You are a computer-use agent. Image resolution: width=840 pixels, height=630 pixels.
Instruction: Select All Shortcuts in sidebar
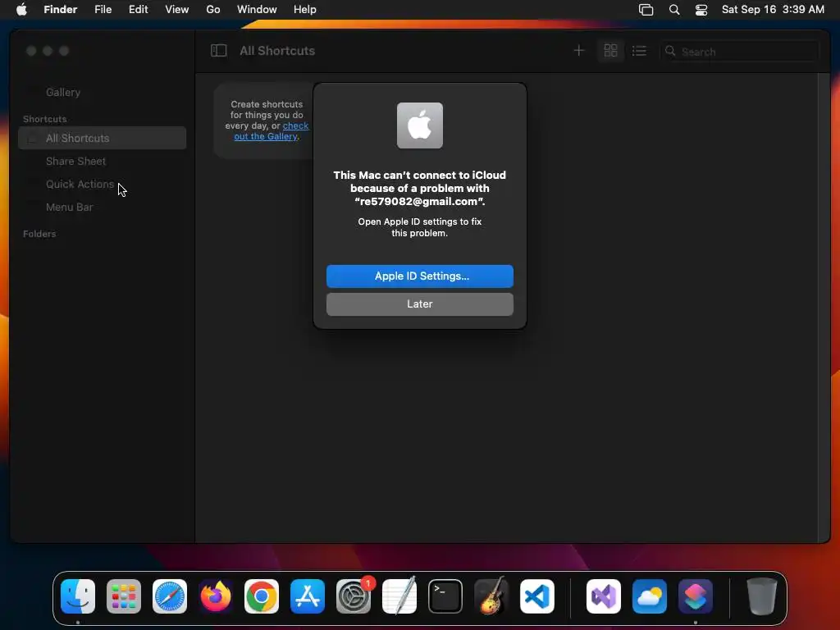[103, 138]
